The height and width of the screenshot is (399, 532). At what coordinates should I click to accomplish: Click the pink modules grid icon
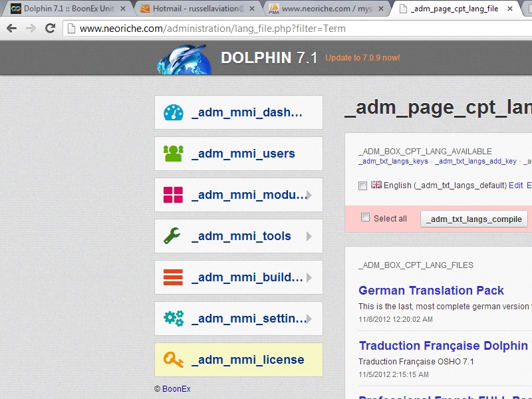click(173, 195)
